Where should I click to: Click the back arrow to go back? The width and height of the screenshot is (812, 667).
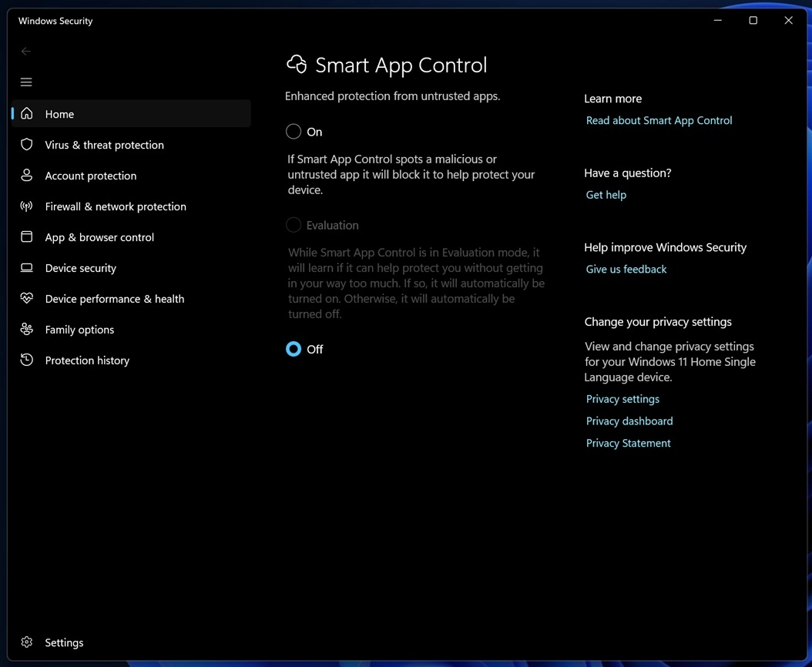pos(25,51)
